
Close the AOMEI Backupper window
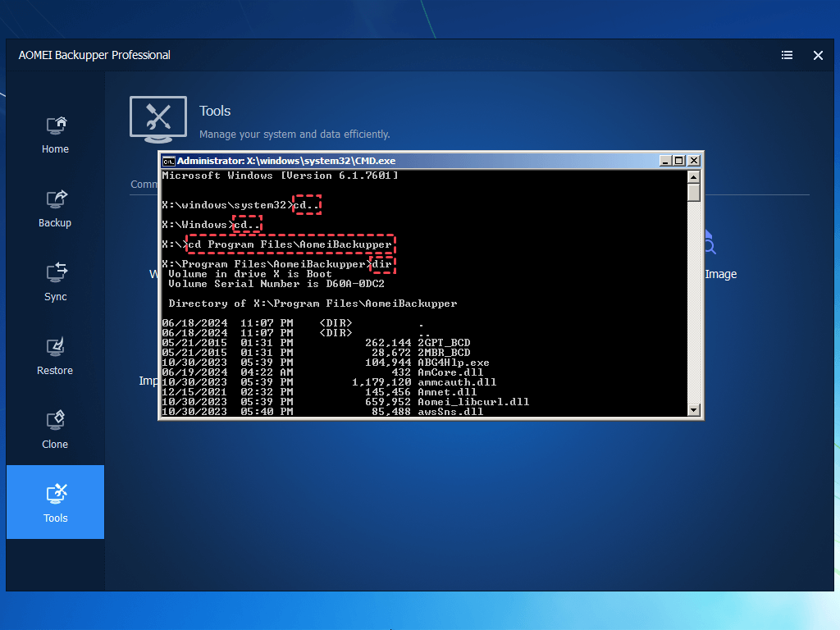(x=818, y=55)
